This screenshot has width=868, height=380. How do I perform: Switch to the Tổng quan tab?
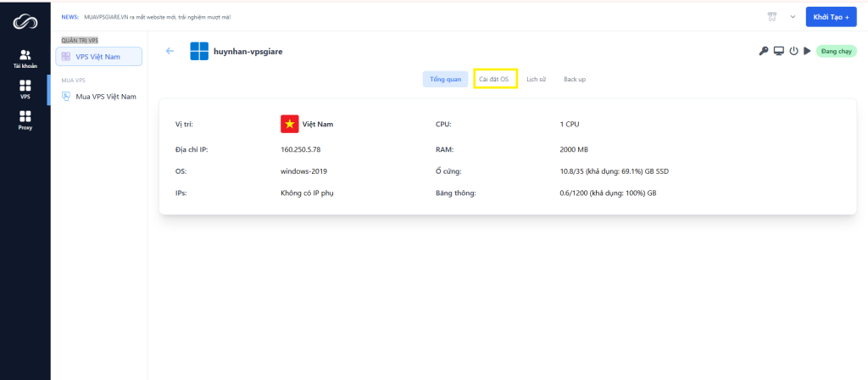pyautogui.click(x=445, y=79)
